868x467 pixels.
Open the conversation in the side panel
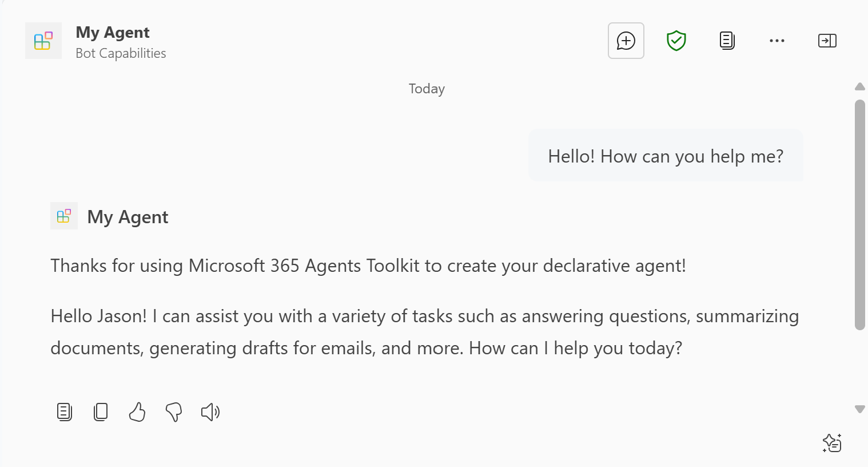click(827, 41)
